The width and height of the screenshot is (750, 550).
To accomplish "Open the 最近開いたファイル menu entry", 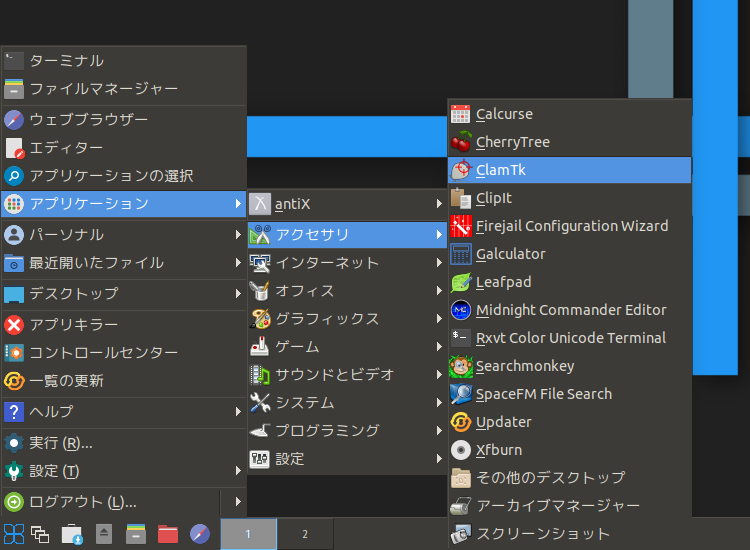I will pos(124,263).
